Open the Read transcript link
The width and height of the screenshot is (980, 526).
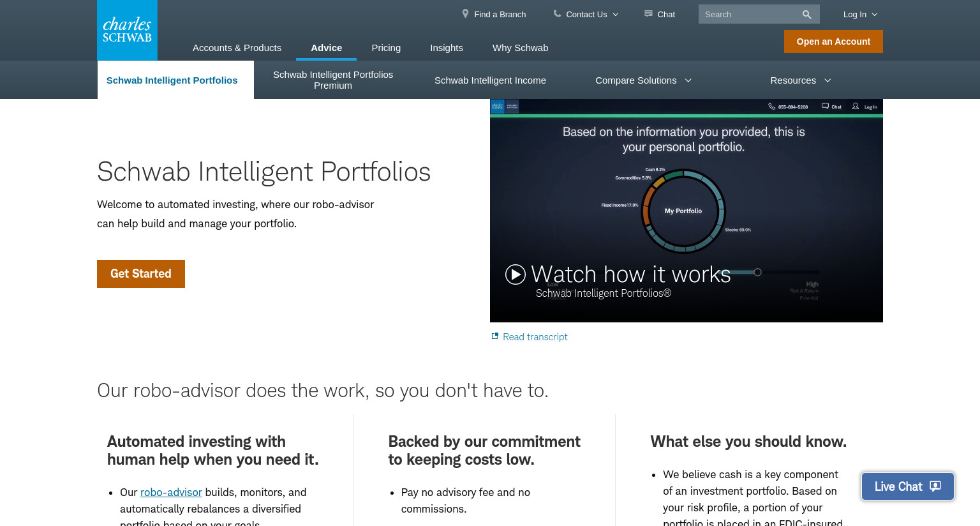[x=535, y=336]
